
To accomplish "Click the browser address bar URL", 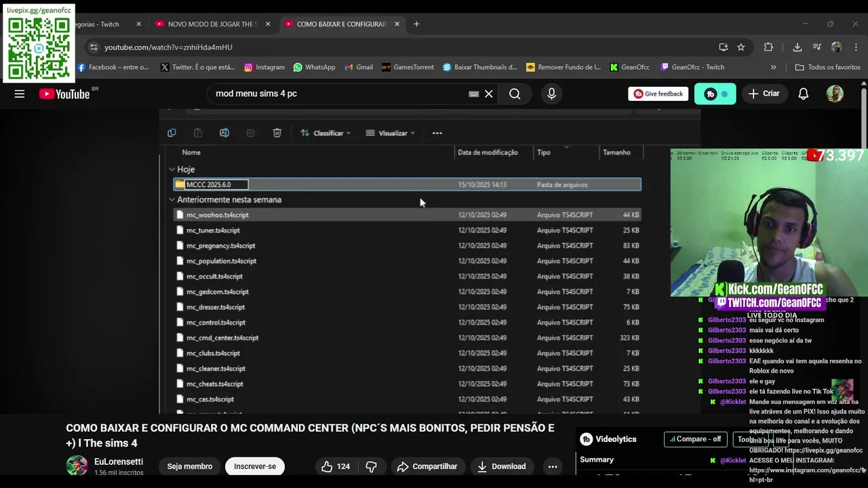I will coord(168,47).
